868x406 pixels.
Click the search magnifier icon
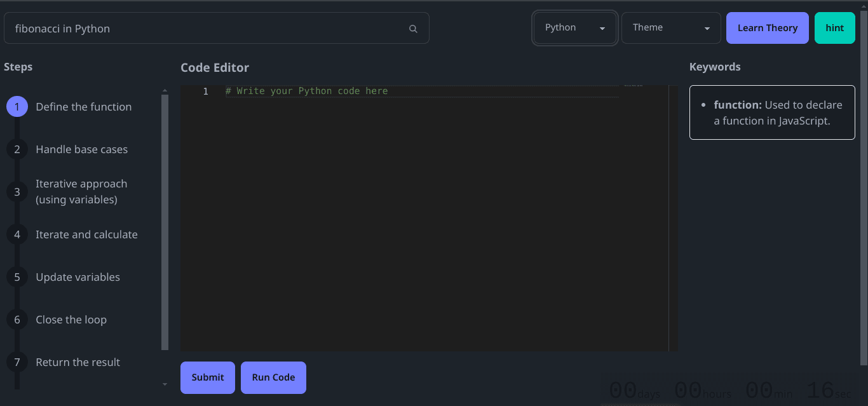click(x=413, y=29)
